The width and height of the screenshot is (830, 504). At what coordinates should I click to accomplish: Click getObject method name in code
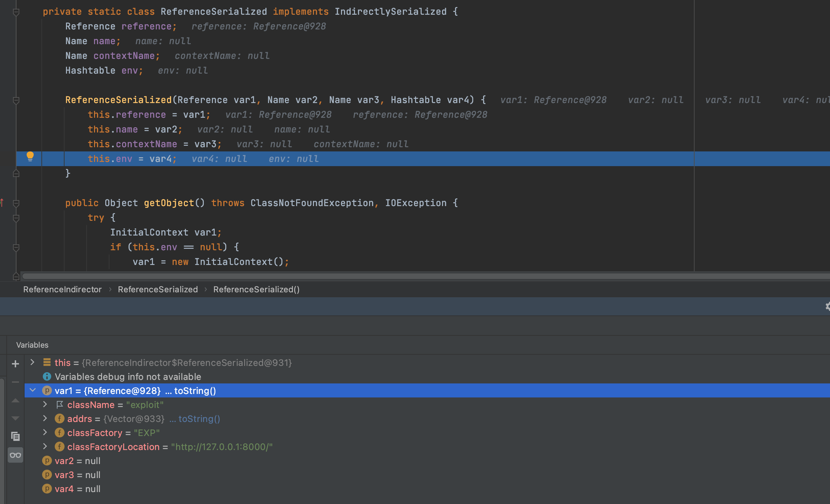[x=169, y=203]
